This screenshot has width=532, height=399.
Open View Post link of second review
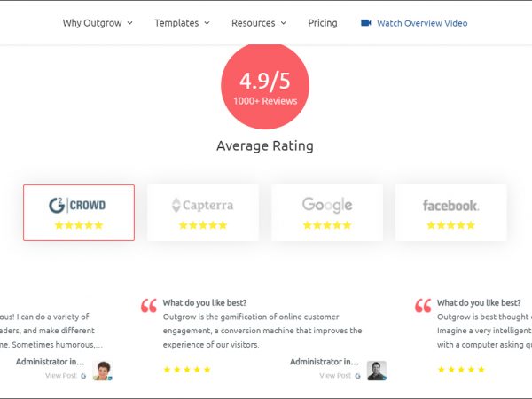click(x=335, y=376)
